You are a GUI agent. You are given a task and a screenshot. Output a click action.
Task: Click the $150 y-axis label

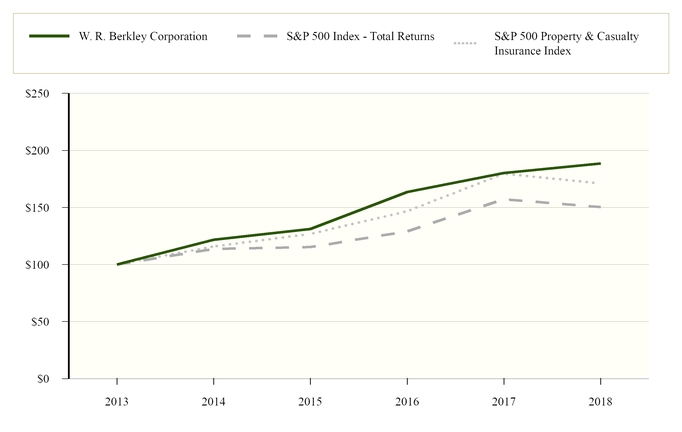pos(46,207)
